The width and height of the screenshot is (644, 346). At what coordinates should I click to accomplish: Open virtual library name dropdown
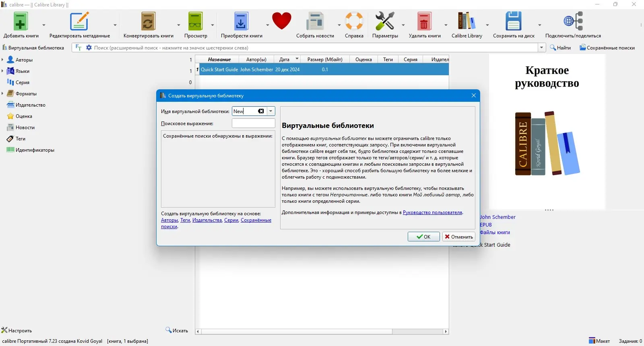click(x=271, y=111)
